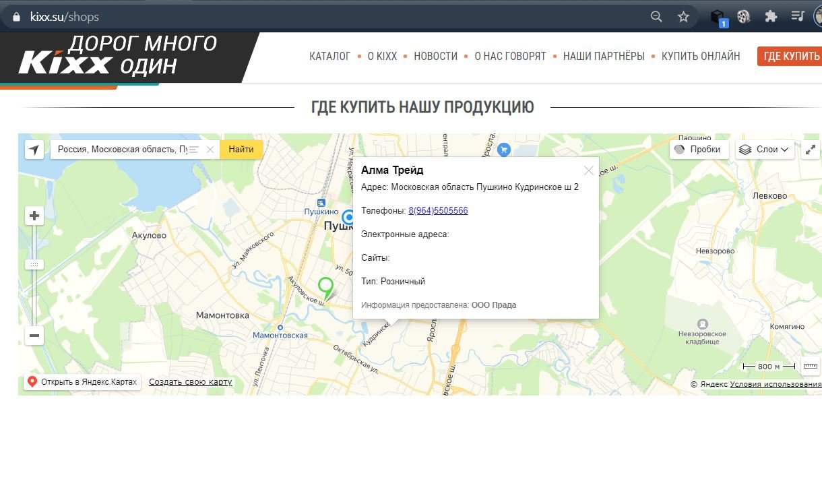822x504 pixels.
Task: Click the blue Пушкино city marker
Action: [x=349, y=217]
